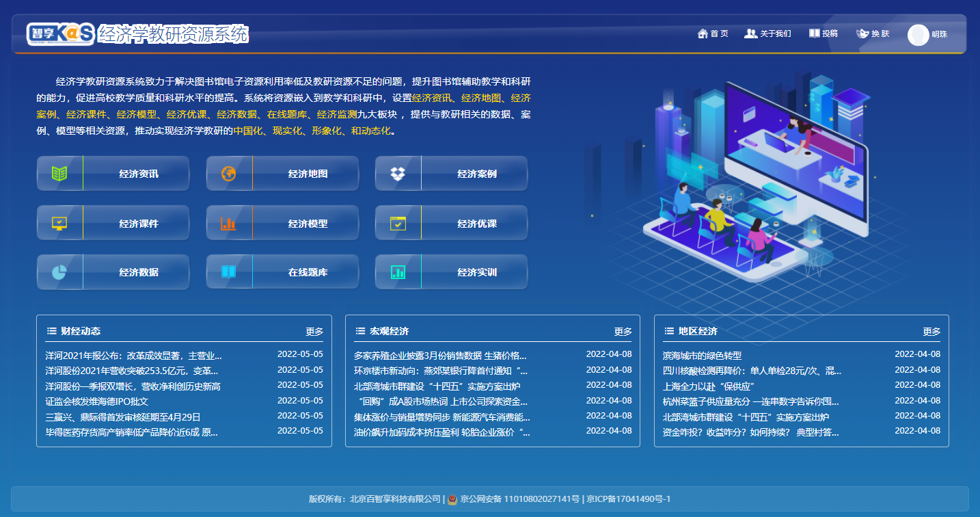The height and width of the screenshot is (517, 980).
Task: Click 更多 in the 宏观经济 panel
Action: pos(623,332)
